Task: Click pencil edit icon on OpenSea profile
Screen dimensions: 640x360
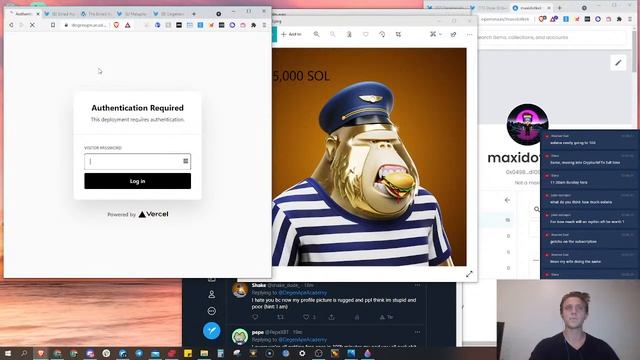Action: coord(618,63)
